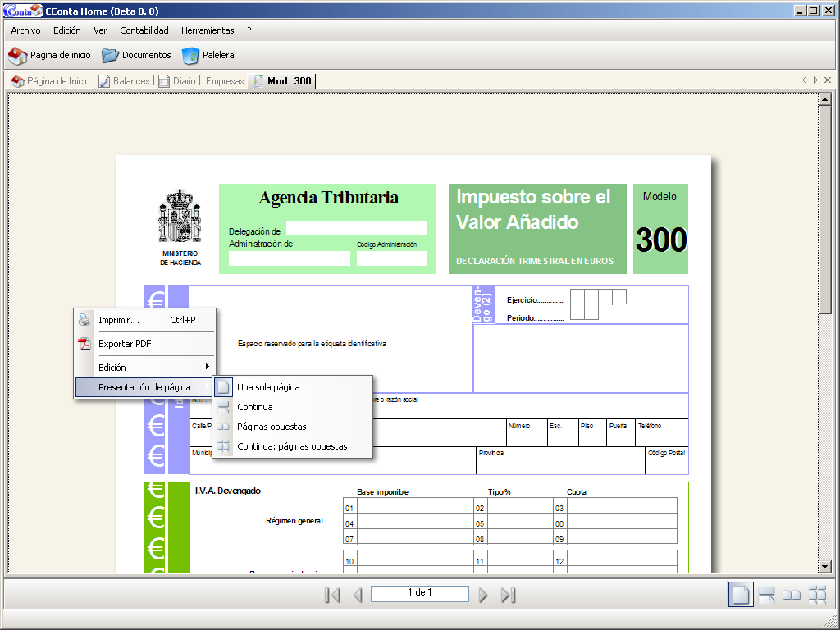Screen dimensions: 840x630
Task: Close the current tab with X
Action: click(828, 80)
